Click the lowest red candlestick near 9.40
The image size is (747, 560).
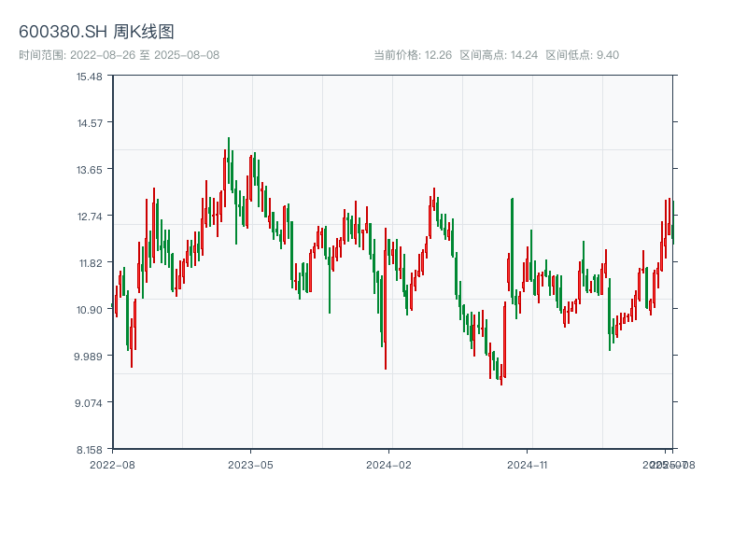tap(501, 373)
